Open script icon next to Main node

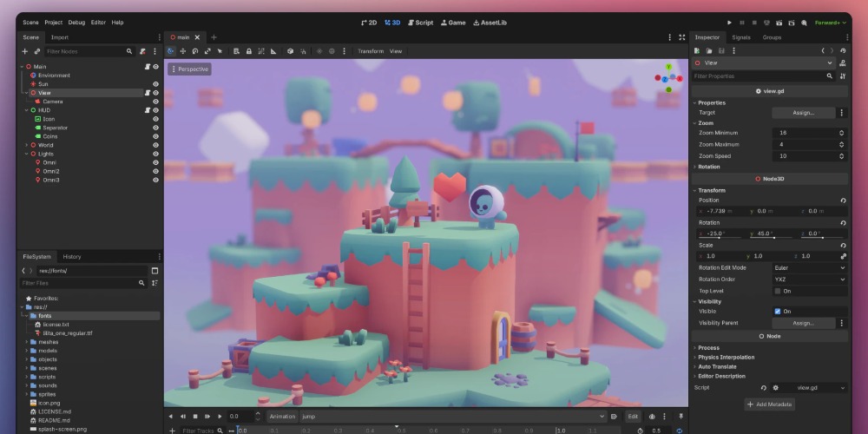pos(148,67)
